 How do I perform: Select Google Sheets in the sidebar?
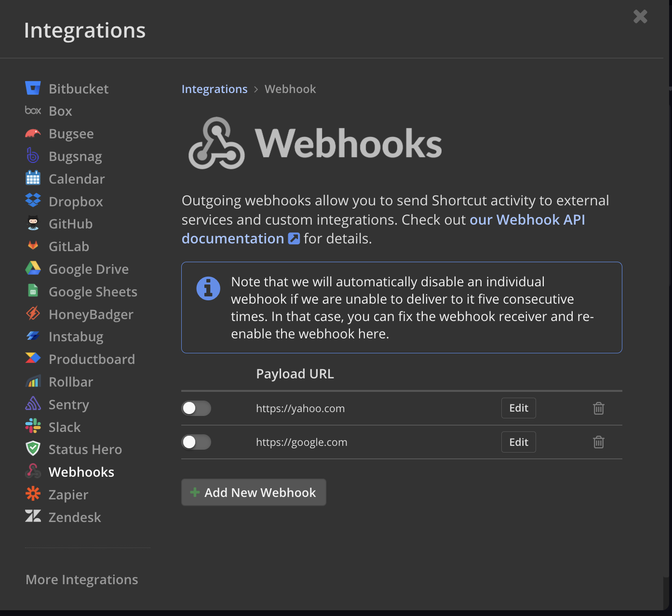(x=93, y=292)
